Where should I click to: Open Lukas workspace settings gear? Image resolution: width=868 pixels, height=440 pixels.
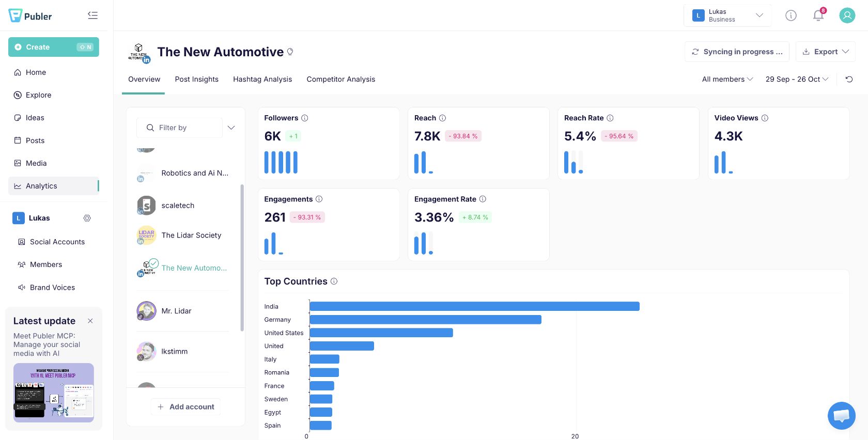pyautogui.click(x=87, y=218)
